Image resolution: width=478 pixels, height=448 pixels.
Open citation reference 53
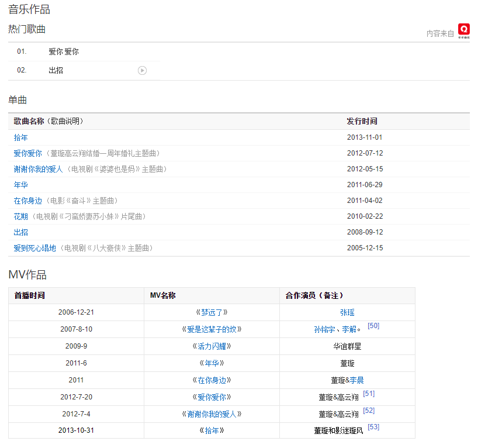[373, 427]
